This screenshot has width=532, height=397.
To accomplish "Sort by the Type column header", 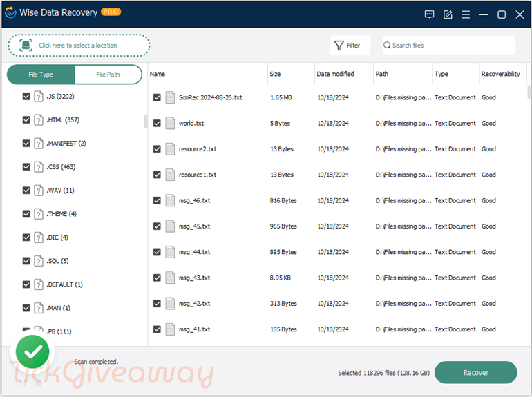I will [456, 74].
